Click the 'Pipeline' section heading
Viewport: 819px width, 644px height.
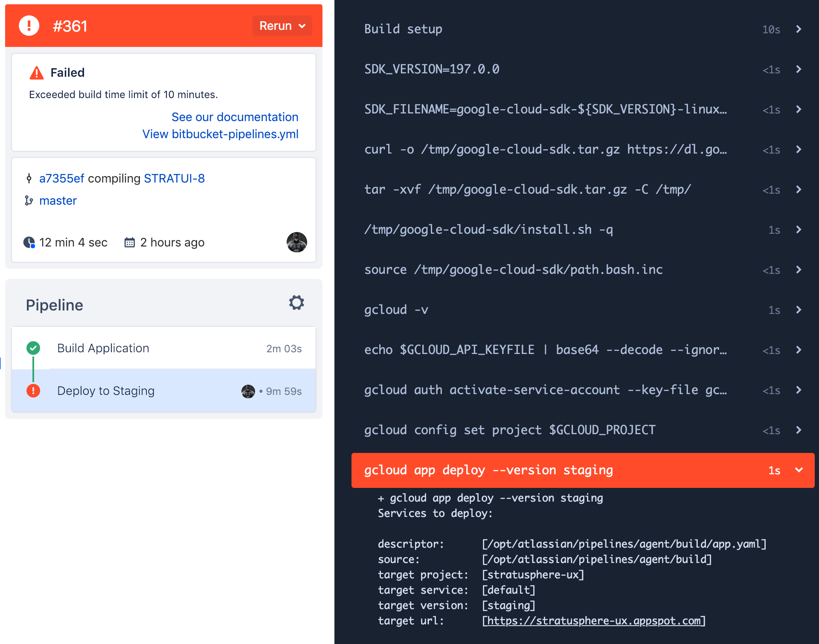tap(55, 305)
